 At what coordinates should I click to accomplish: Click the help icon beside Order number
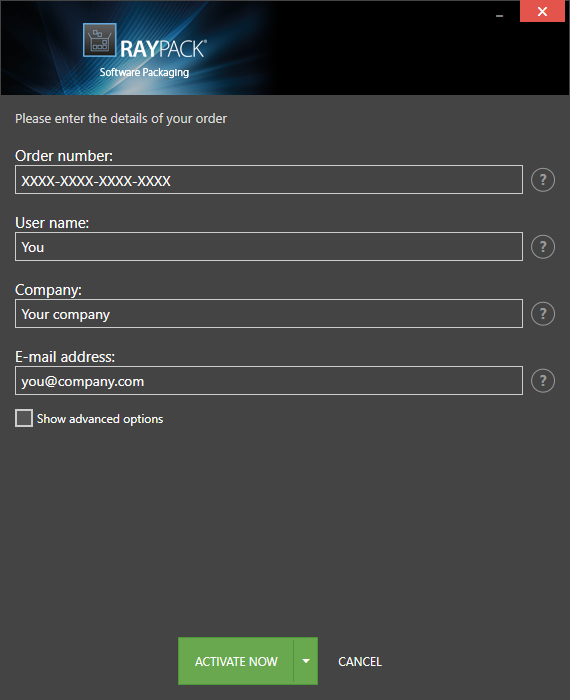coord(543,180)
